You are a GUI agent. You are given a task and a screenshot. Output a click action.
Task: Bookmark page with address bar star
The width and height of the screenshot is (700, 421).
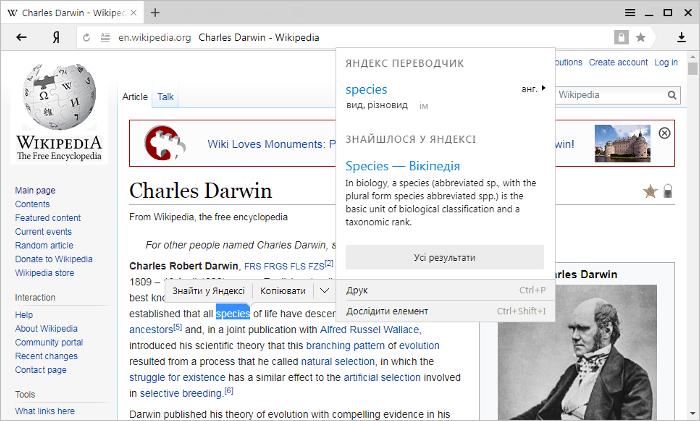coord(641,38)
